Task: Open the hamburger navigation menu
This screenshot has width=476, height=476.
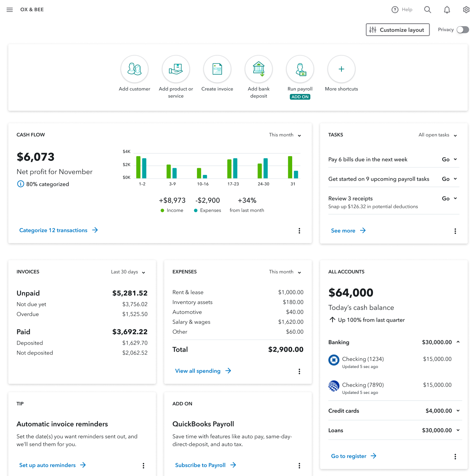Action: click(x=10, y=10)
